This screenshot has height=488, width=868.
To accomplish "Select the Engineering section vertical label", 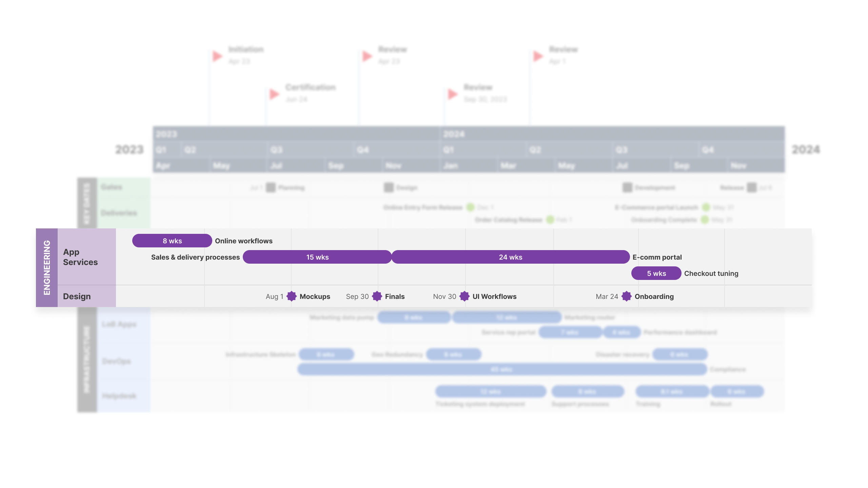I will click(46, 267).
